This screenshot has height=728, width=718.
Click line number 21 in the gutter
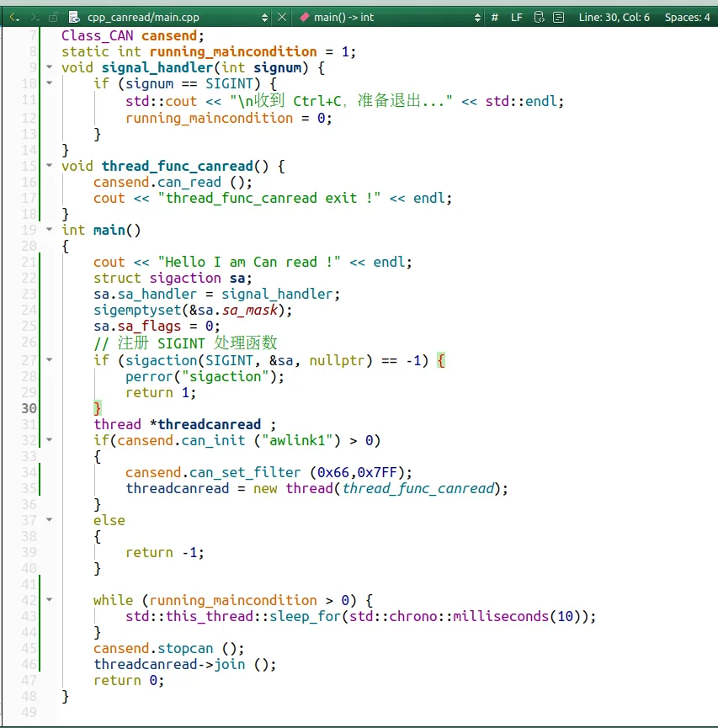pos(29,262)
